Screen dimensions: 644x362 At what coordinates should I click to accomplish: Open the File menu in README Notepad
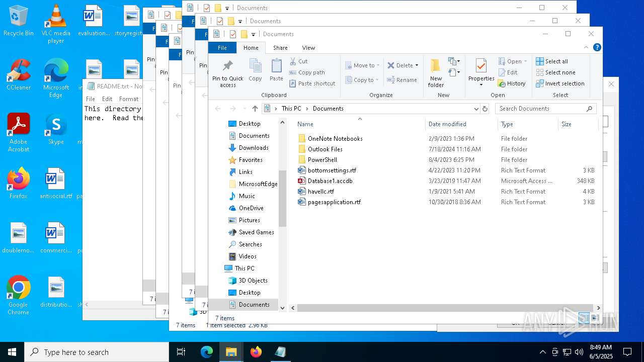tap(91, 99)
